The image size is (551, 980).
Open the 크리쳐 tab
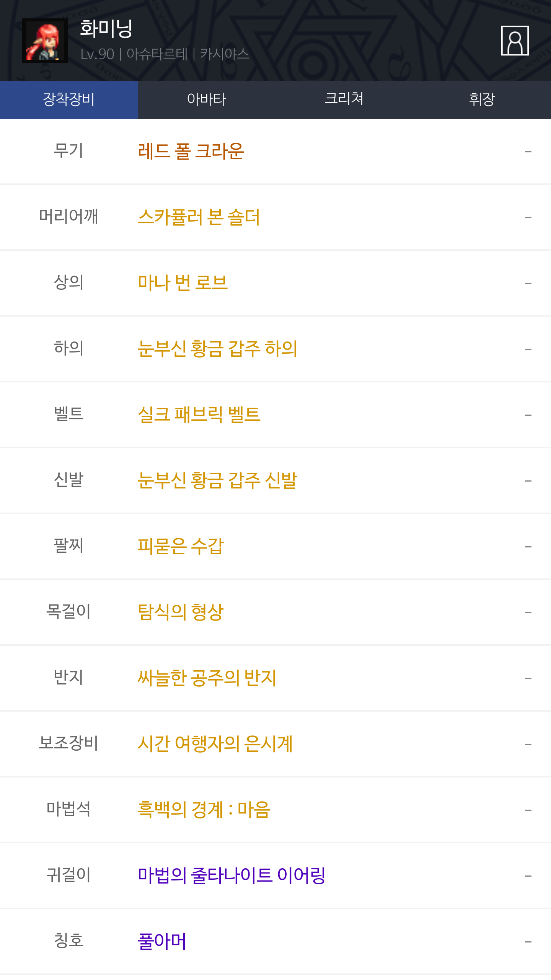[344, 100]
